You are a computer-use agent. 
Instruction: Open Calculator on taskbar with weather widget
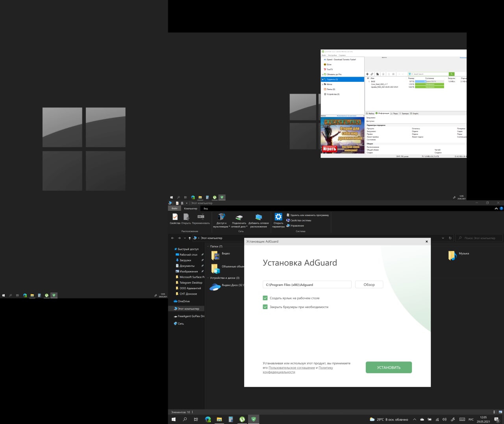coord(231,419)
